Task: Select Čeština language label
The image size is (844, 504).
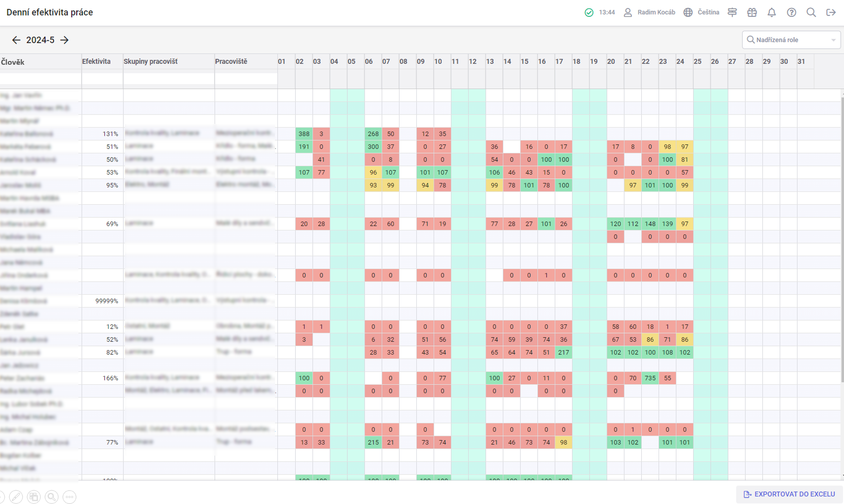Action: [x=708, y=13]
